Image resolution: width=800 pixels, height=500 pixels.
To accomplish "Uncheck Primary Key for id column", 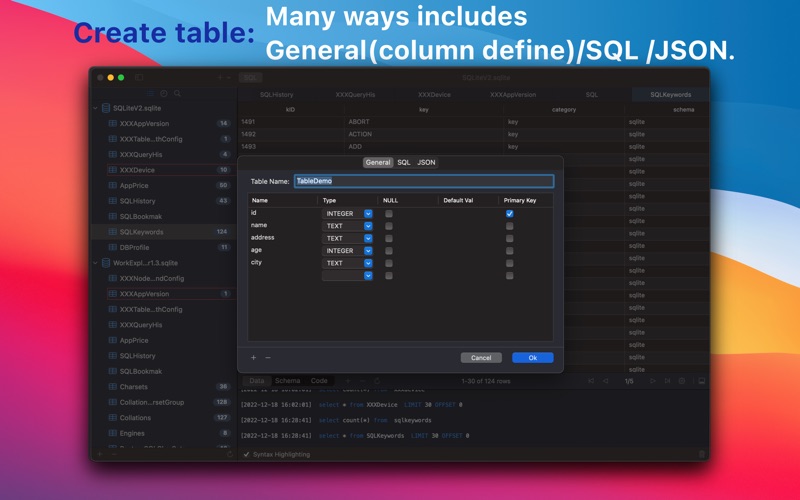I will coord(509,213).
